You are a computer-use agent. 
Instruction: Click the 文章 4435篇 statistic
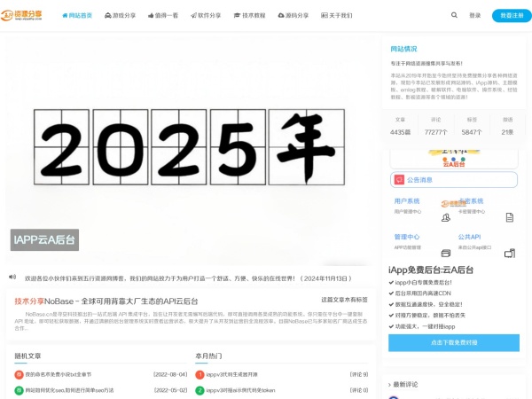click(x=401, y=126)
